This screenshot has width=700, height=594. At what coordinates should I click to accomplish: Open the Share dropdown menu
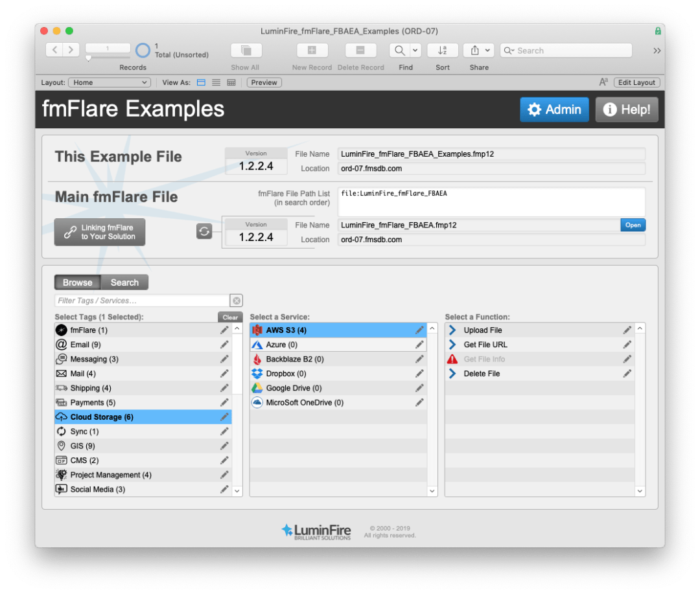[480, 51]
